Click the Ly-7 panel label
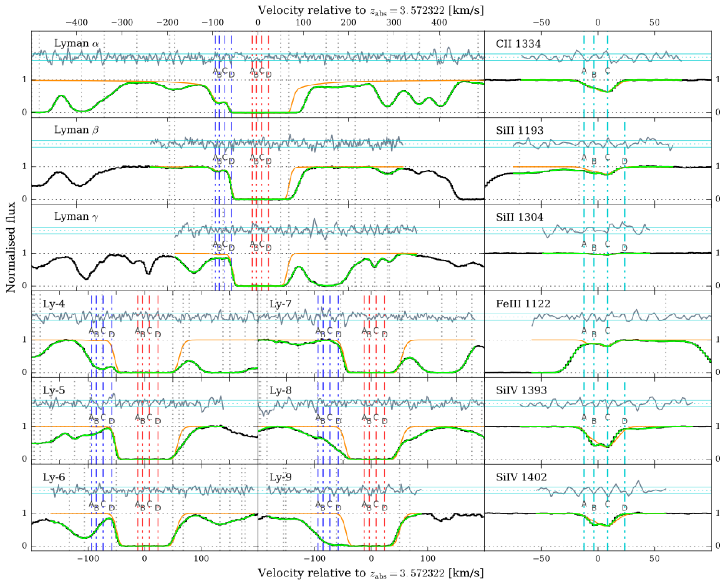 tap(280, 304)
